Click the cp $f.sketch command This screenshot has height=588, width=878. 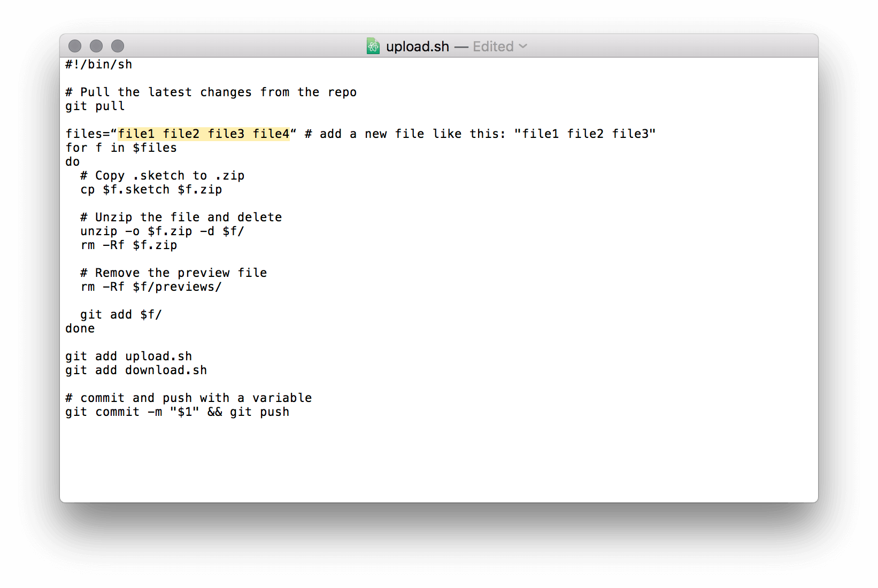(x=151, y=189)
